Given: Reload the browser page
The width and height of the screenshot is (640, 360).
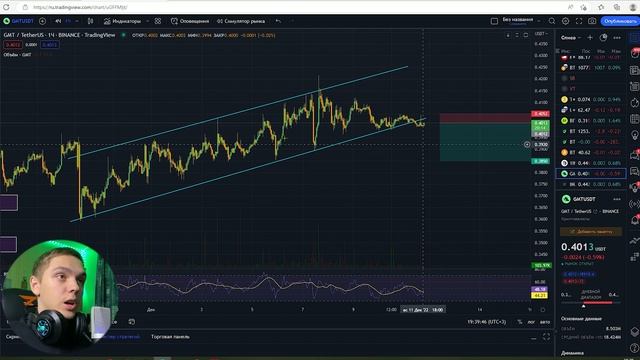Looking at the screenshot, I should click(7, 7).
